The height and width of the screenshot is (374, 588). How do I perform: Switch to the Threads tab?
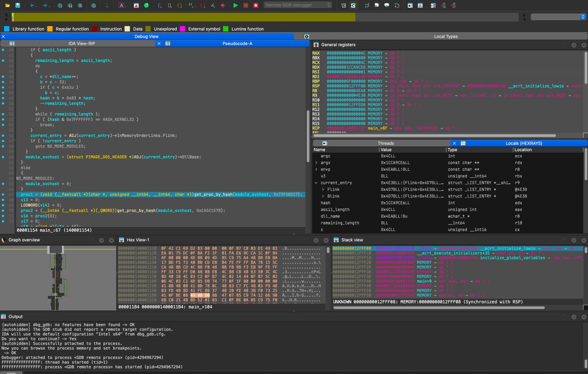tap(386, 143)
